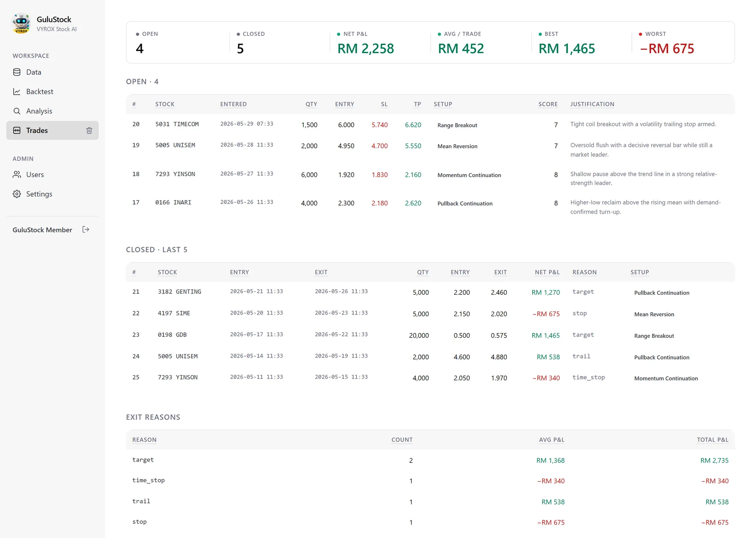This screenshot has height=538, width=756.
Task: Click the Data database icon
Action: (17, 72)
